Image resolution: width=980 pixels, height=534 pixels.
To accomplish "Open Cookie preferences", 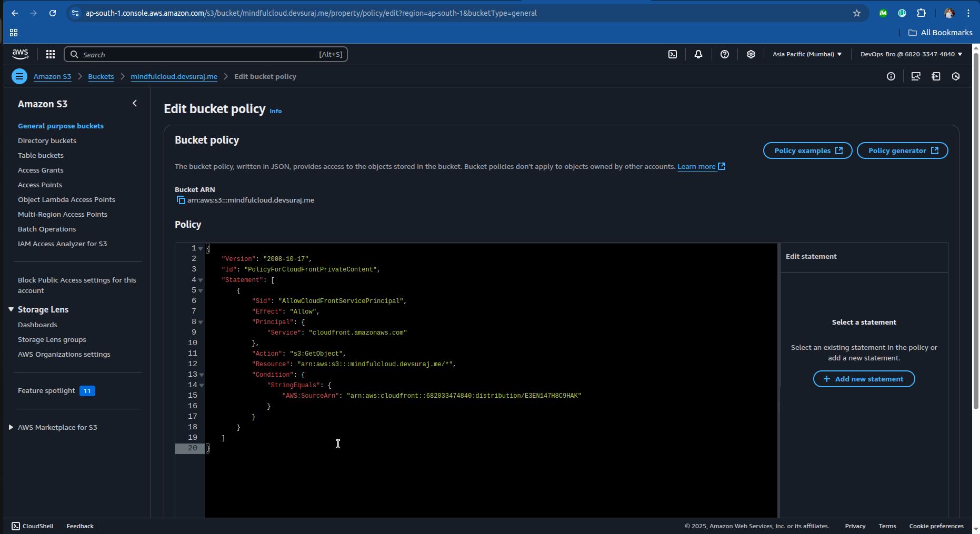I will 936,526.
